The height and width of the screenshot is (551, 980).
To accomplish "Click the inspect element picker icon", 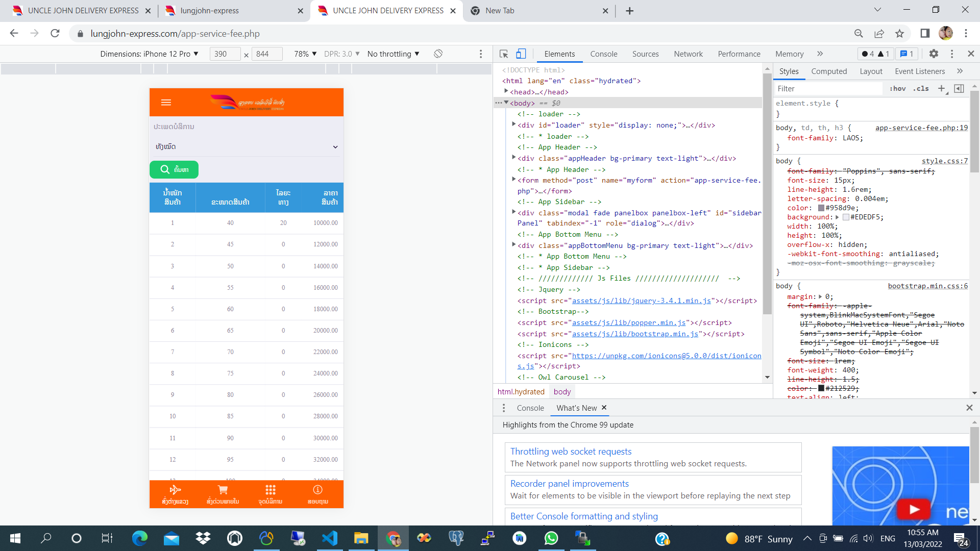I will click(x=504, y=54).
